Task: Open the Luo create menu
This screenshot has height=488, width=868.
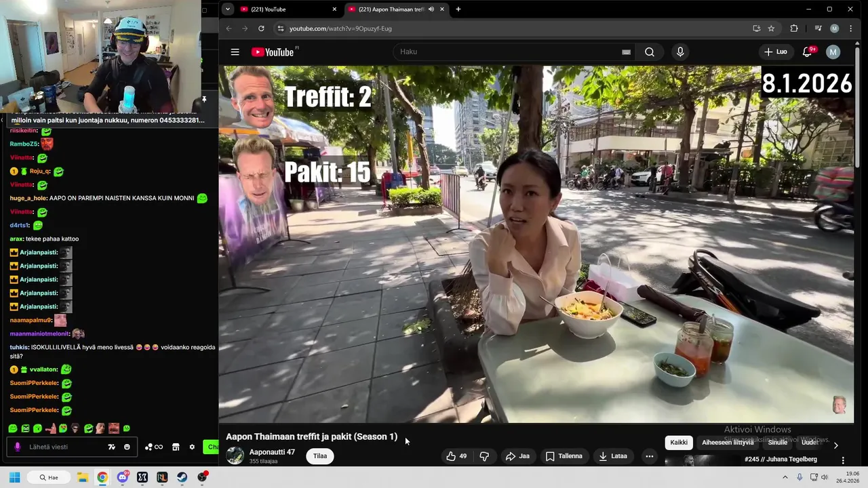Action: (775, 52)
